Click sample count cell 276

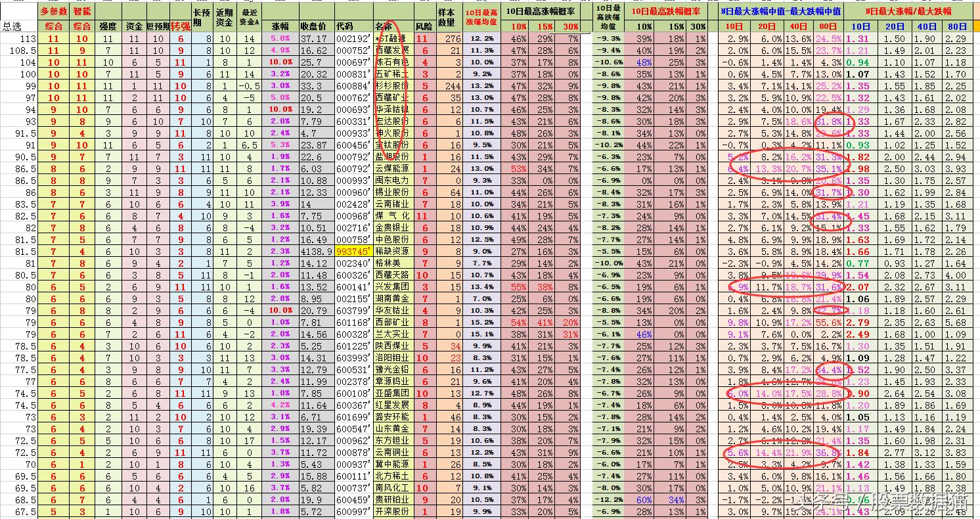(453, 39)
